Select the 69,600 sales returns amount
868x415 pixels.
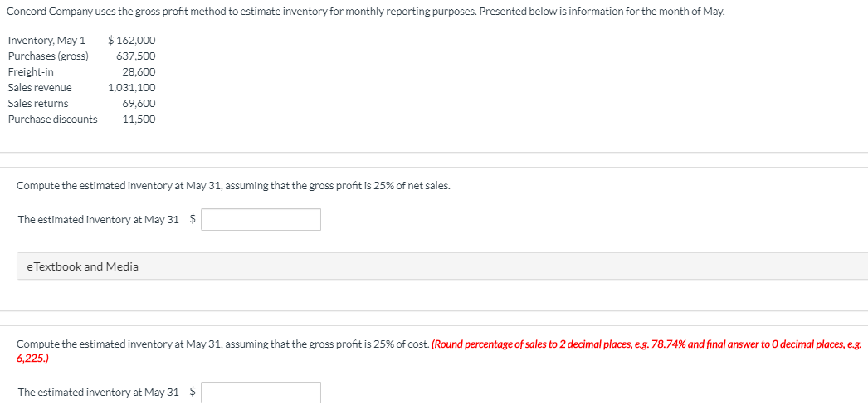139,104
